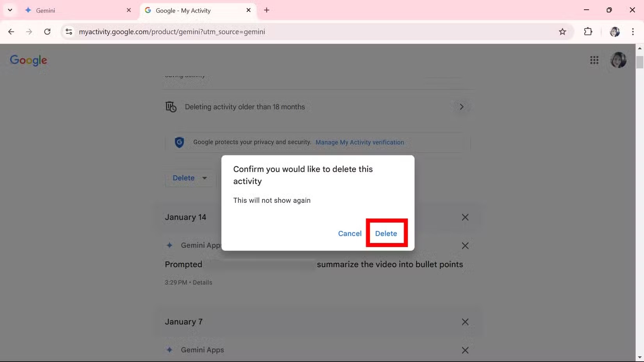View site information icon in address bar
This screenshot has width=644, height=362.
[x=69, y=32]
